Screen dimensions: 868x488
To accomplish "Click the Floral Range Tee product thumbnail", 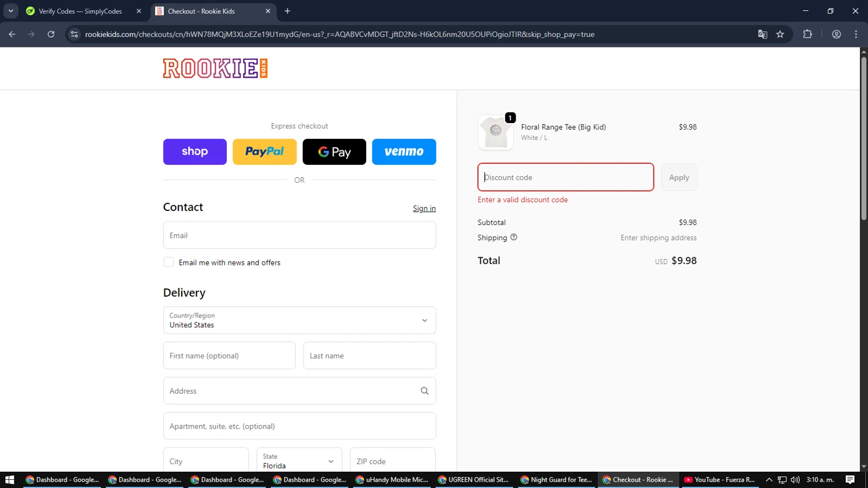I will (496, 132).
